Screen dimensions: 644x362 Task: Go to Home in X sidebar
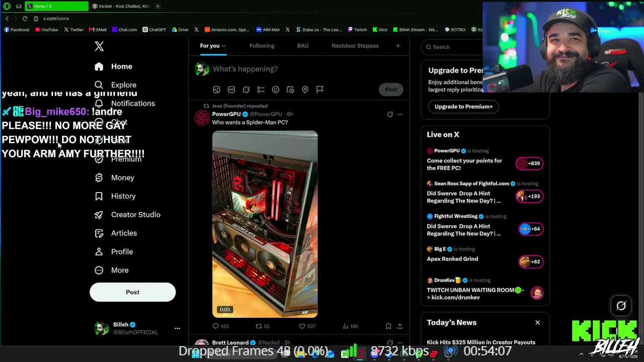(114, 66)
